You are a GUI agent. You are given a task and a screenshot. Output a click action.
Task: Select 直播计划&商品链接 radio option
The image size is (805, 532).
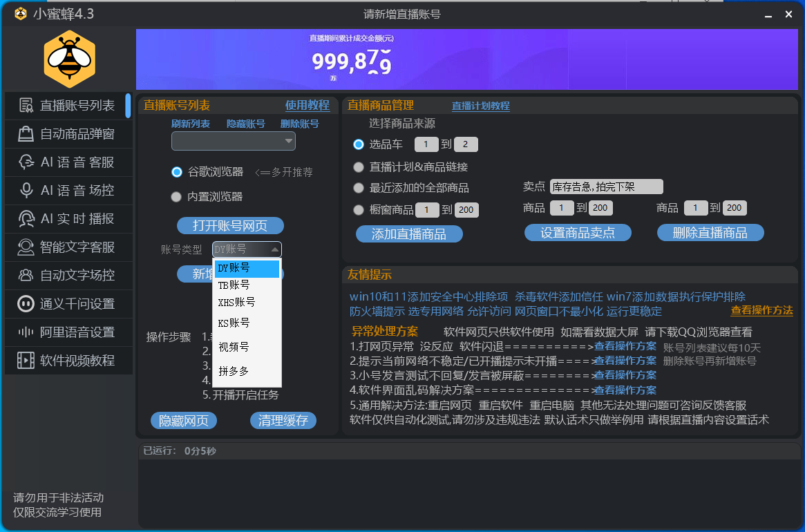pyautogui.click(x=359, y=167)
